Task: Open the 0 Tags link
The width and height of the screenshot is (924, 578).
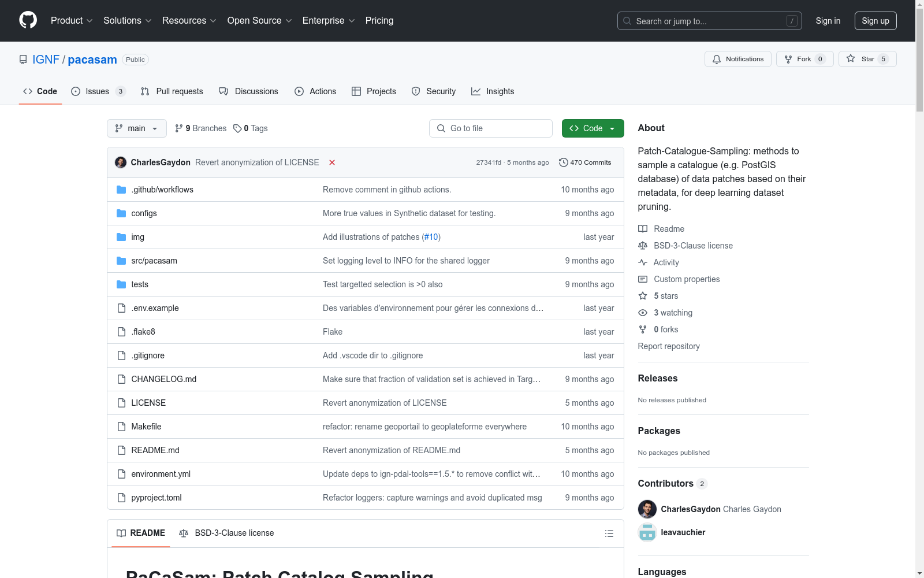Action: click(251, 128)
